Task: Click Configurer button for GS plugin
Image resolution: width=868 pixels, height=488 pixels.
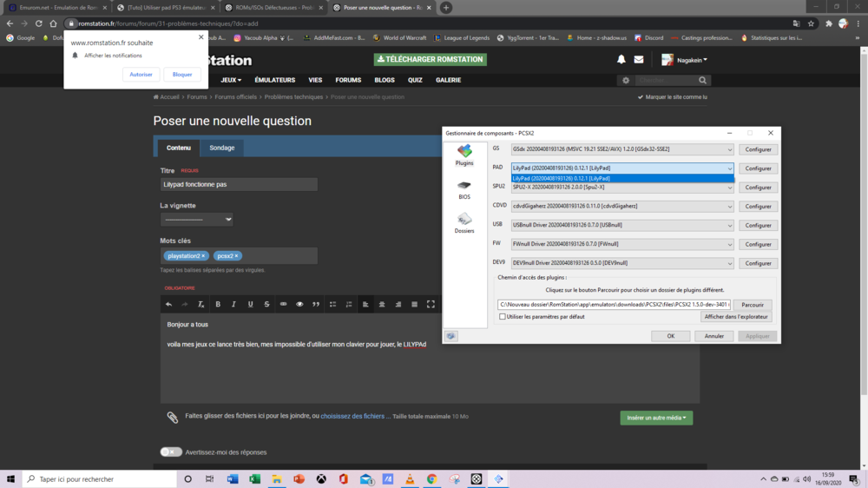Action: click(x=758, y=149)
